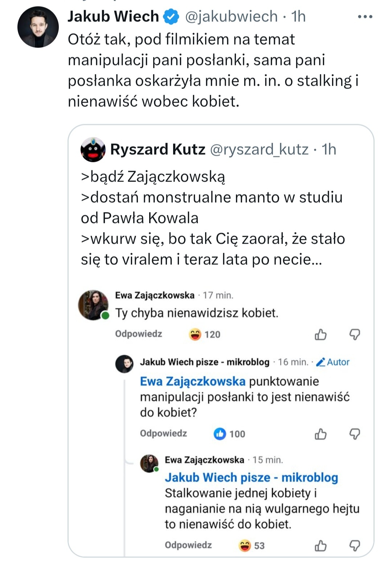Reply to Ewa's first comment via Odpowiedz
The width and height of the screenshot is (392, 561).
(139, 334)
